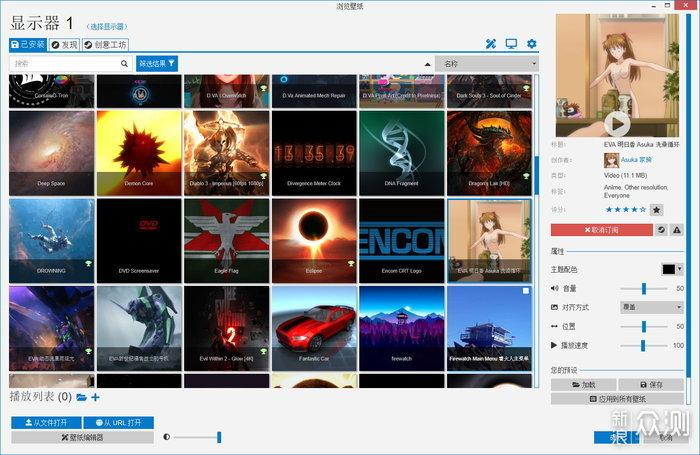Click 筛选结果 filter button
The image size is (700, 455).
[157, 64]
